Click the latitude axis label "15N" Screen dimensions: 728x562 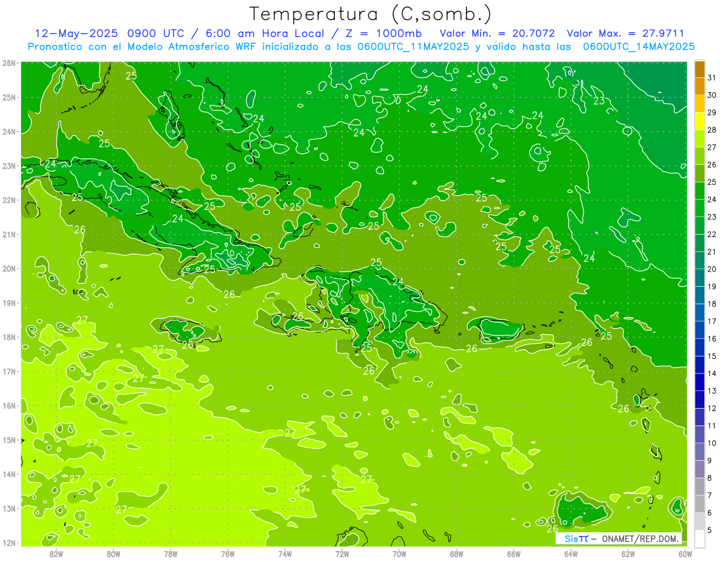tap(8, 440)
